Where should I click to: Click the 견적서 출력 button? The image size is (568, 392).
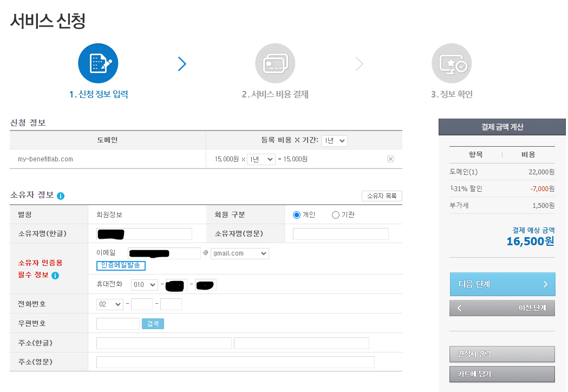pos(502,354)
